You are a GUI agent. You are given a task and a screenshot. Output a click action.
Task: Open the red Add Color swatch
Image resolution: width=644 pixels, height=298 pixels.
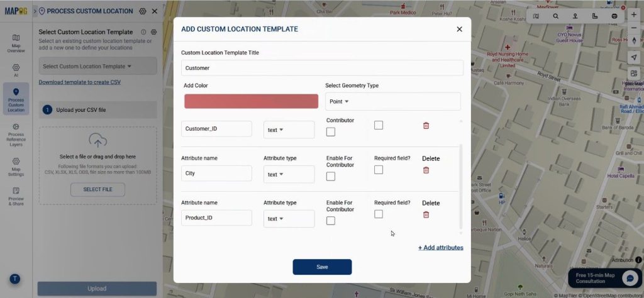click(x=251, y=101)
